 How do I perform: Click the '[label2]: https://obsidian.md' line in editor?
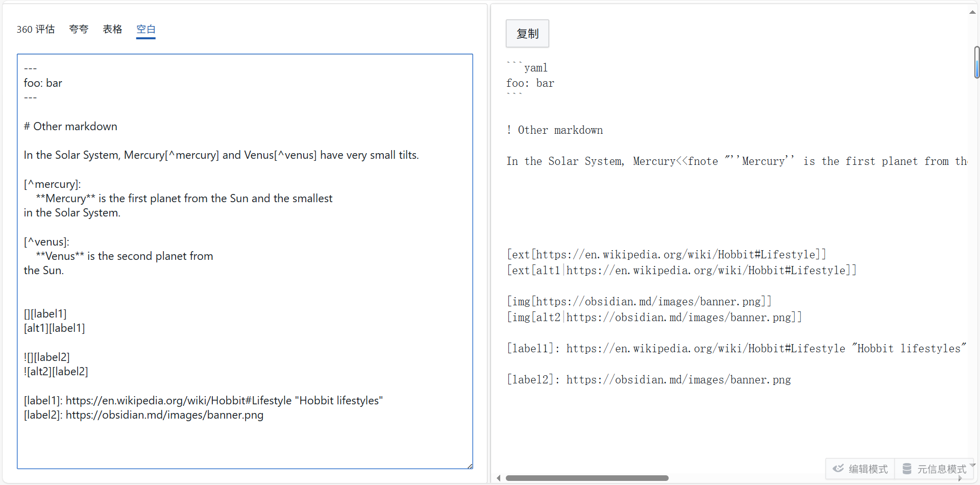(x=143, y=415)
